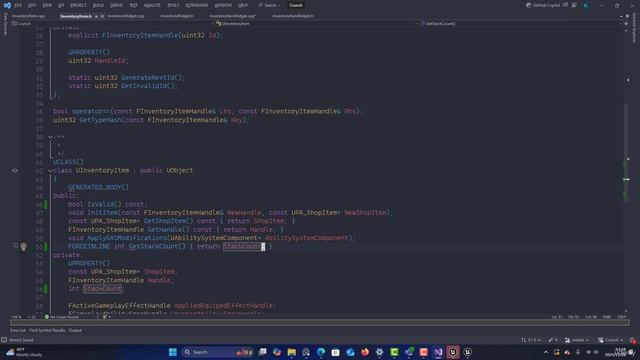Close the InventoryItem.h tab

pos(102,16)
